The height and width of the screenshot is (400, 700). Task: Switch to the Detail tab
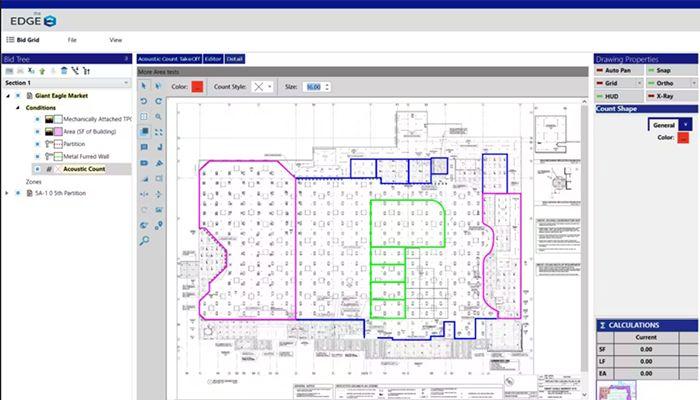tap(234, 59)
